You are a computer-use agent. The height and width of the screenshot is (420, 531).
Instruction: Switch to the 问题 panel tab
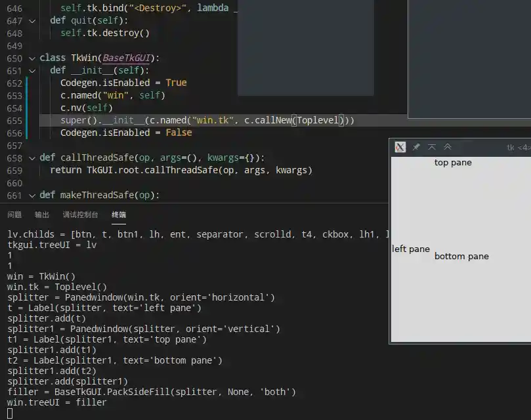pos(14,215)
